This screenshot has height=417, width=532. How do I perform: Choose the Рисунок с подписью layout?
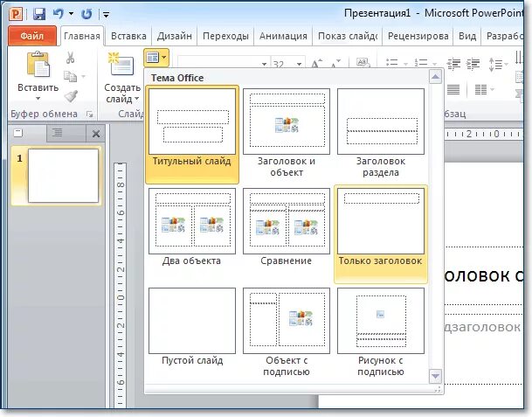381,333
